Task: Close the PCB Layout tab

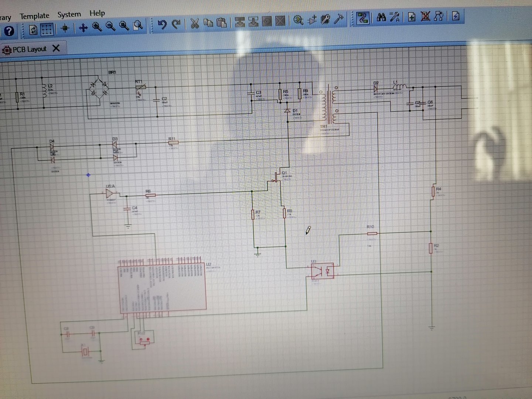Action: [56, 48]
